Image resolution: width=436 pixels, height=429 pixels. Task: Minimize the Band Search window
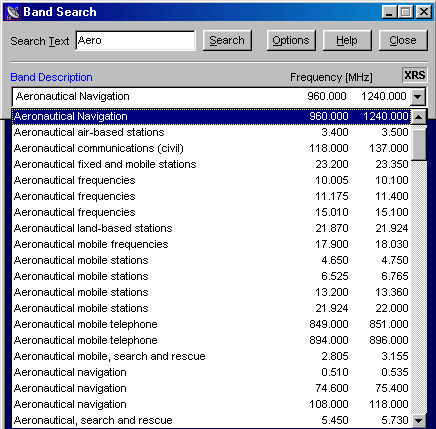click(x=389, y=12)
